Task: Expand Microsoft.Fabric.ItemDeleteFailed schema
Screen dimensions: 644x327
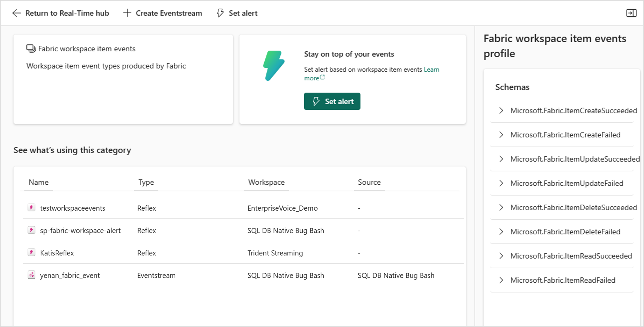Action: tap(501, 232)
